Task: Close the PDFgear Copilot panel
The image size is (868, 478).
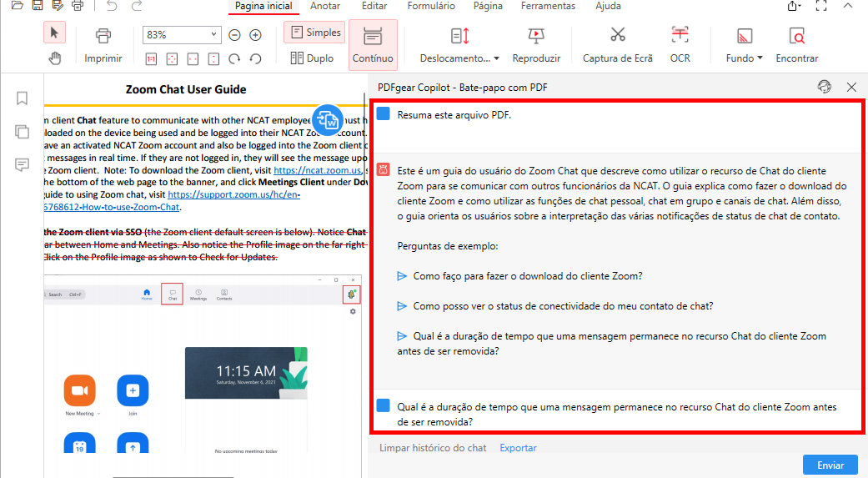Action: point(851,87)
